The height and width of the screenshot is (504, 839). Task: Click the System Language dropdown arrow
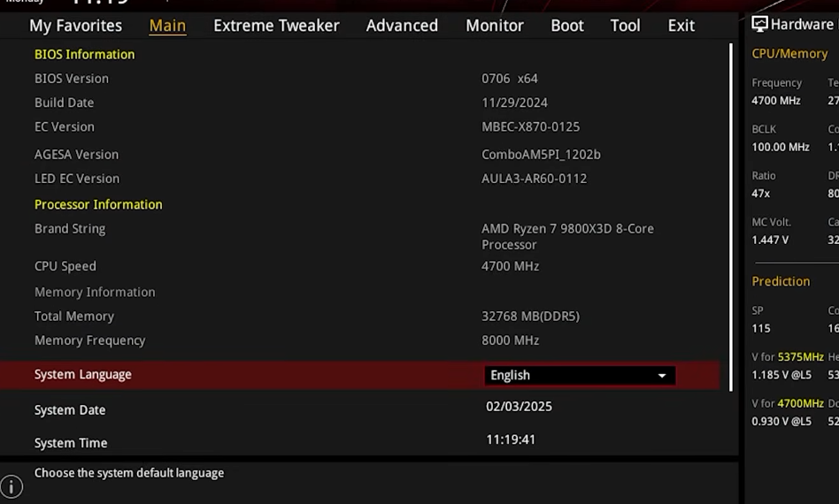coord(662,376)
